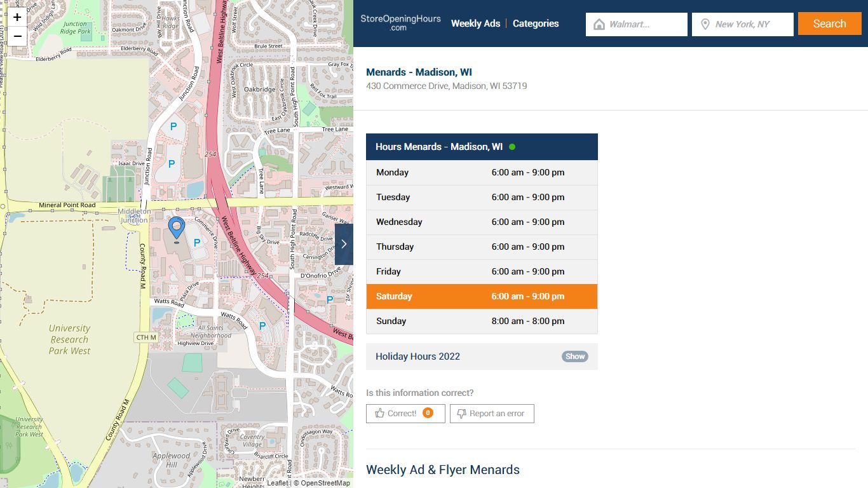Open Weekly Ads menu
Viewport: 868px width, 488px height.
click(475, 24)
